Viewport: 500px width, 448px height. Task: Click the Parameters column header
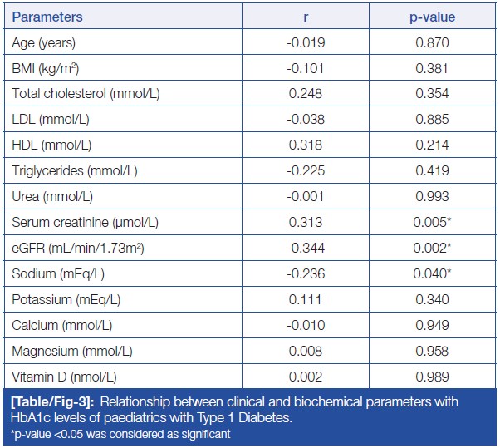coord(48,17)
